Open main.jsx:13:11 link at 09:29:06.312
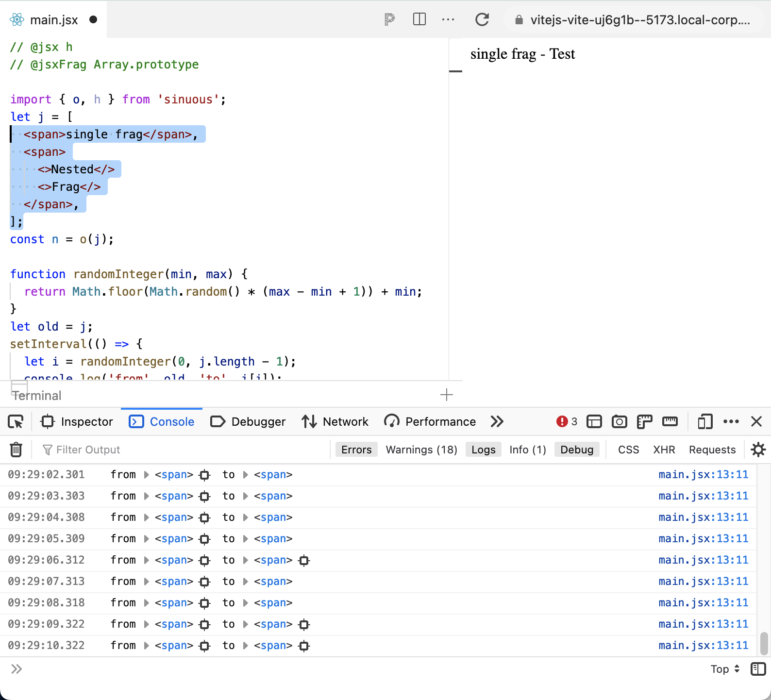Image resolution: width=771 pixels, height=700 pixels. [x=704, y=560]
